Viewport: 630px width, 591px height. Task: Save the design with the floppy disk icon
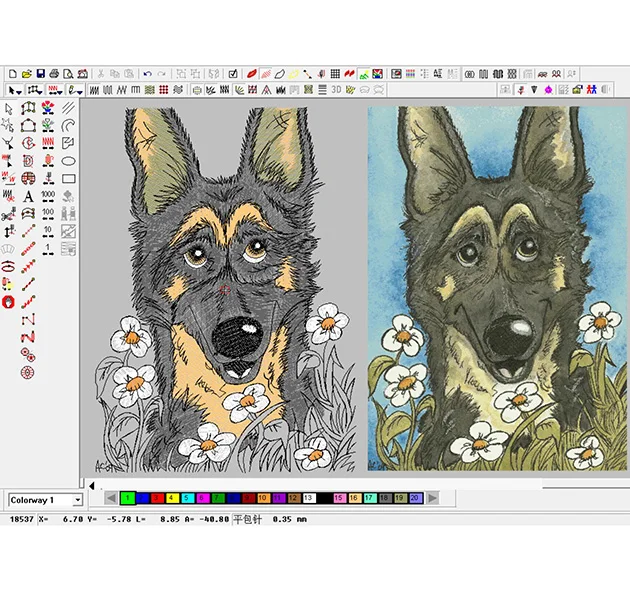[x=40, y=74]
